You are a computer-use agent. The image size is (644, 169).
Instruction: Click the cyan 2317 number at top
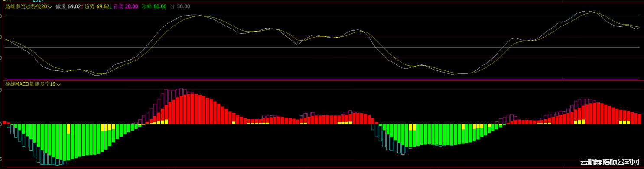click(38, 1)
